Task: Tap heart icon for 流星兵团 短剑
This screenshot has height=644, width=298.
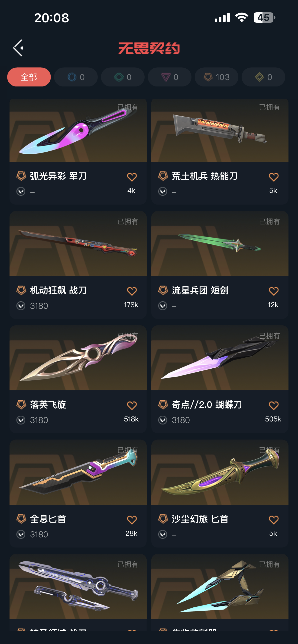Action: pos(273,291)
